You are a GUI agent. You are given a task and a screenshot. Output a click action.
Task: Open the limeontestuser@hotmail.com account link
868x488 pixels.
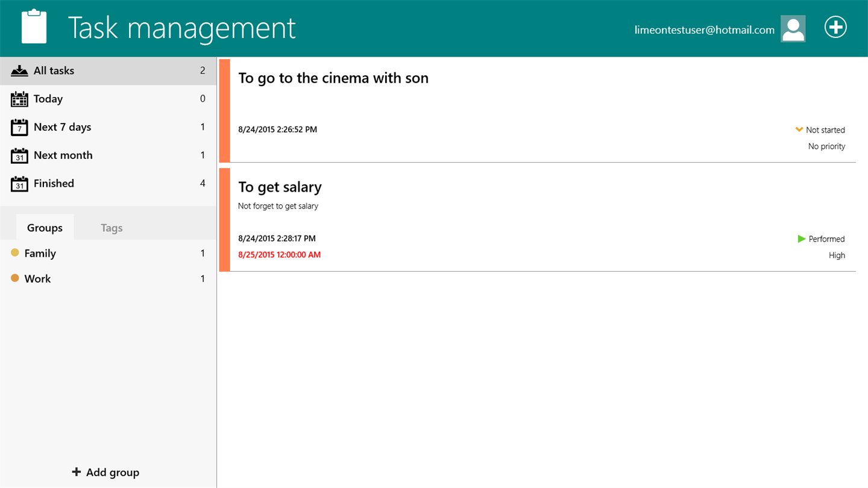(x=704, y=30)
